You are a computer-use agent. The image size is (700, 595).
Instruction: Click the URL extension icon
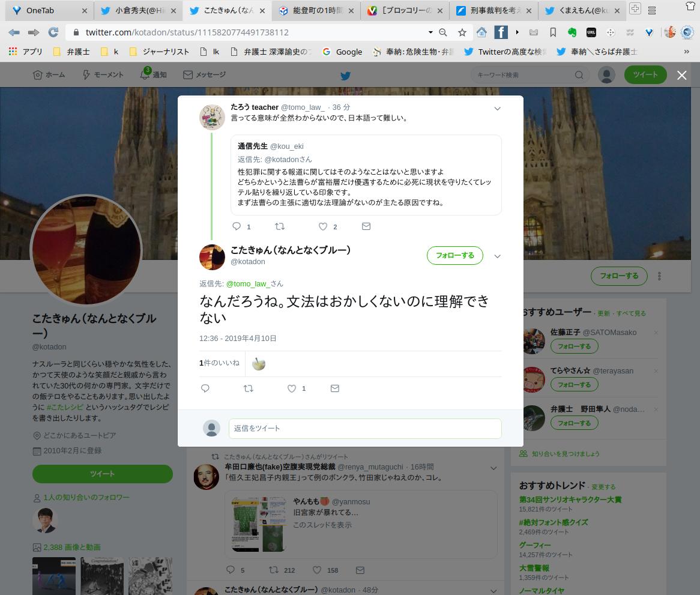(x=591, y=32)
